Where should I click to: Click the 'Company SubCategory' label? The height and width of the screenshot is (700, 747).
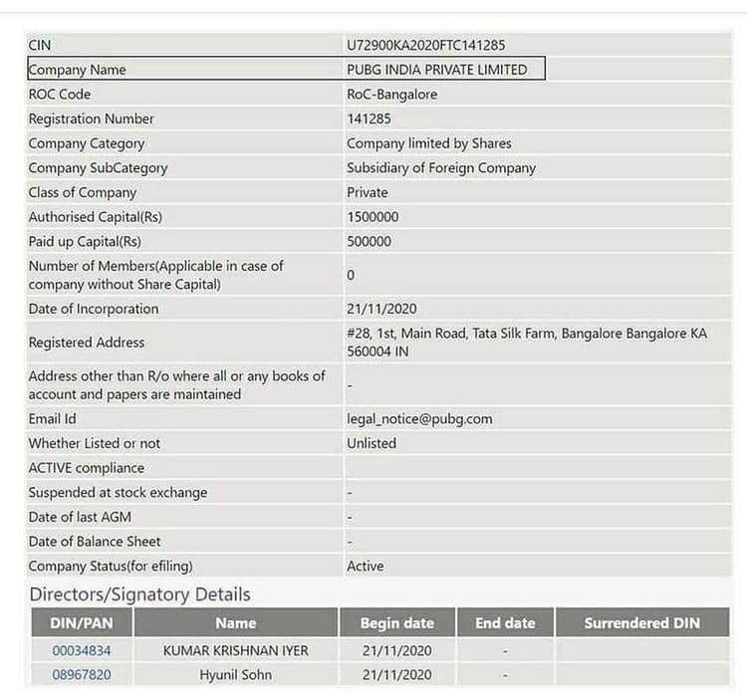99,168
